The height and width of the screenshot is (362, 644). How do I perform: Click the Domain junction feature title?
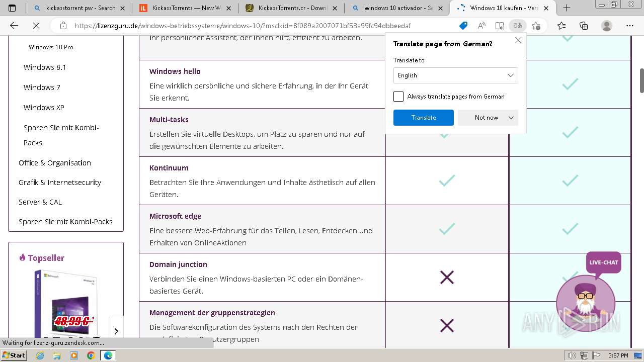click(x=178, y=264)
